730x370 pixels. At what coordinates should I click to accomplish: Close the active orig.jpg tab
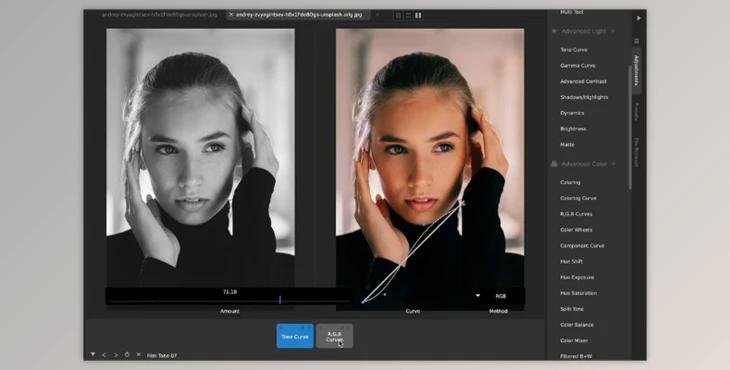[x=231, y=15]
